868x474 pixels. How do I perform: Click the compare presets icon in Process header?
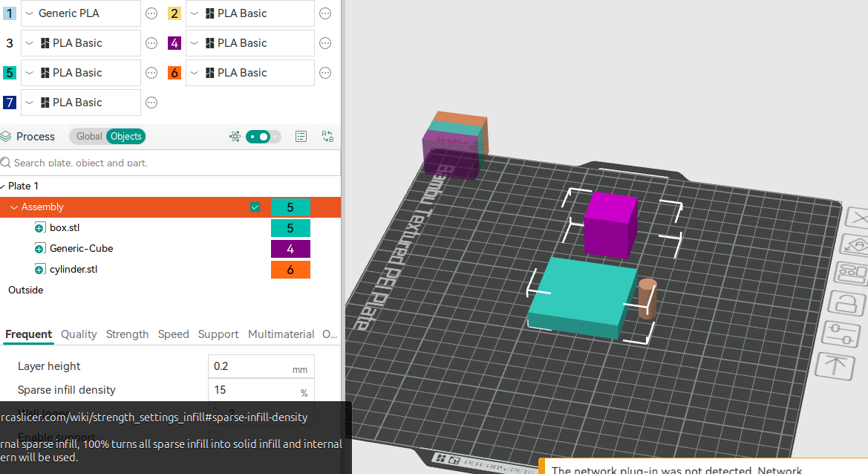click(x=327, y=136)
